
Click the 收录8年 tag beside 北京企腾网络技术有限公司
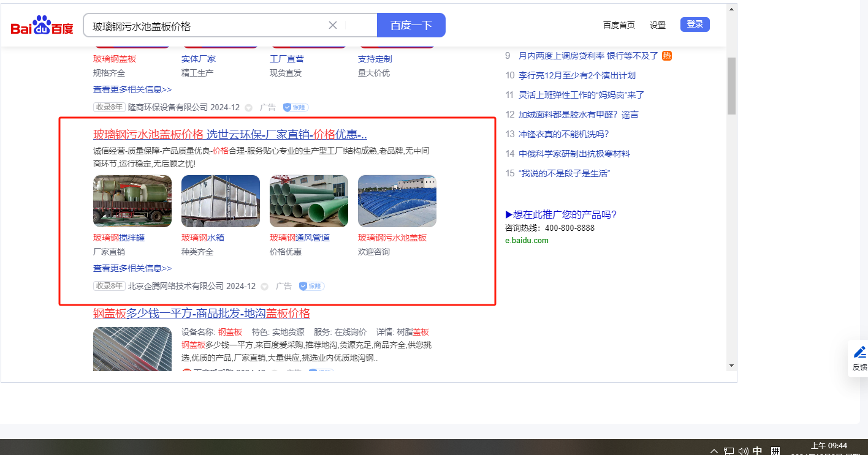tap(109, 286)
